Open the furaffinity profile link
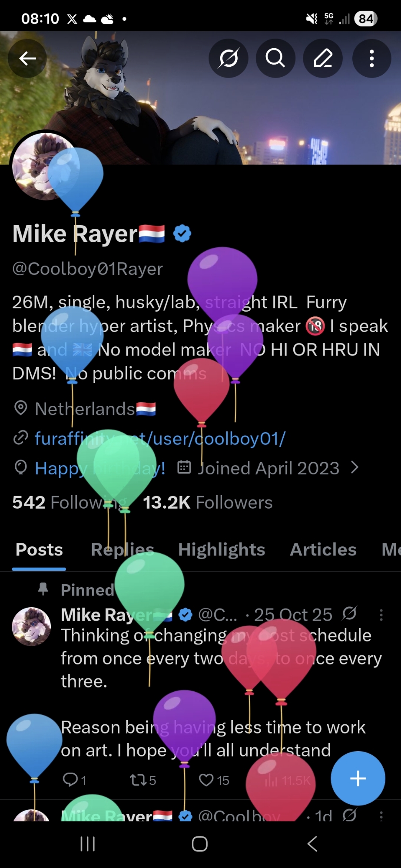Screen dimensions: 401x868 point(160,438)
